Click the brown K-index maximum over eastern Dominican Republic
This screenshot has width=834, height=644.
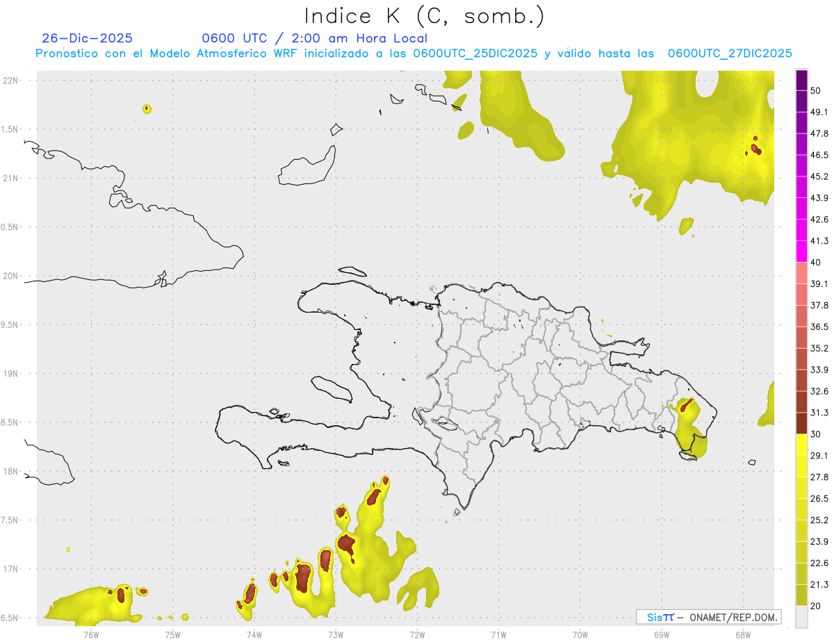[686, 405]
